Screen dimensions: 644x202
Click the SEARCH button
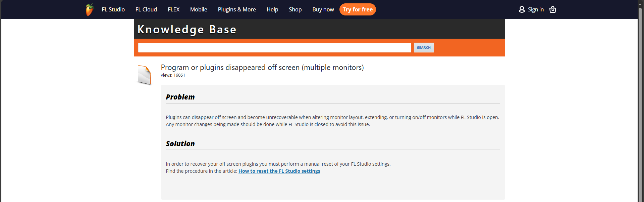coord(424,47)
